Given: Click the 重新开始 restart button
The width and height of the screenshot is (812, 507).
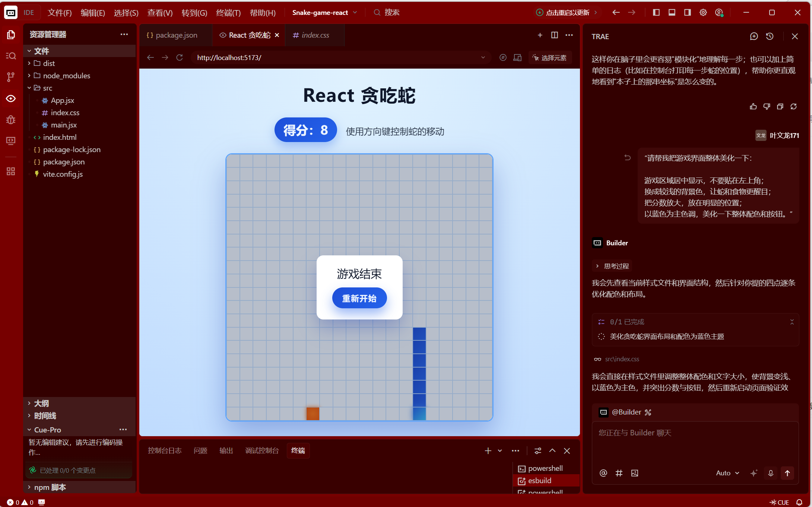Looking at the screenshot, I should 359,298.
